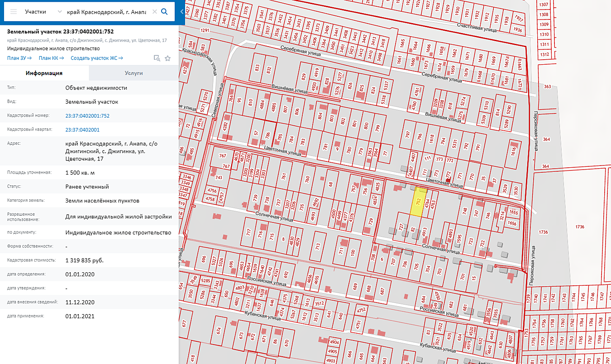Select parcel 418 on the map
The width and height of the screenshot is (611, 364).
tap(194, 359)
